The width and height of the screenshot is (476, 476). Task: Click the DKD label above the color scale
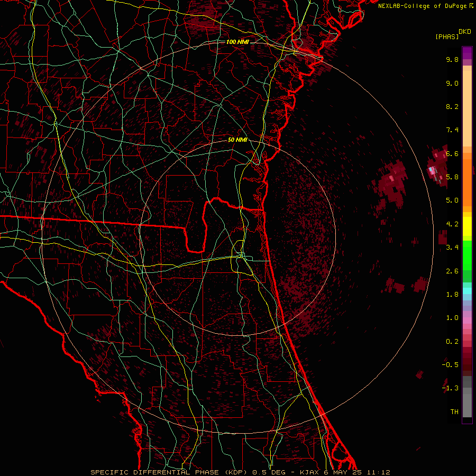pos(465,32)
